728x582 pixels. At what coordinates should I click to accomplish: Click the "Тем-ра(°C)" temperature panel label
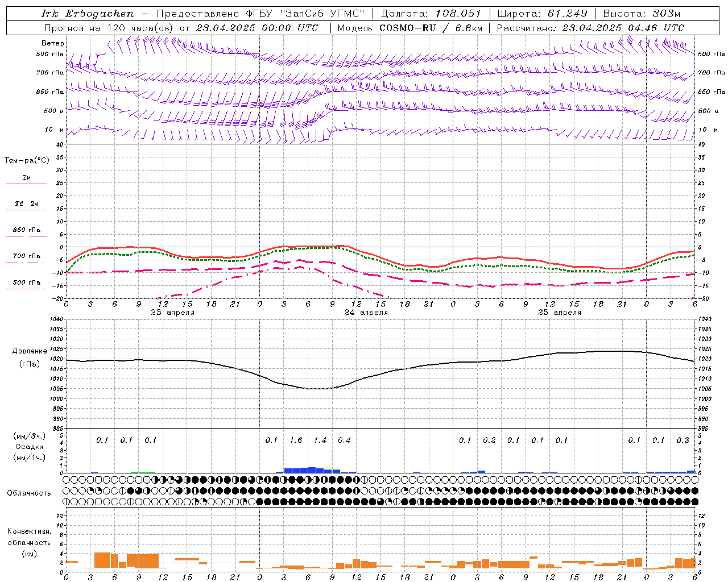(27, 161)
